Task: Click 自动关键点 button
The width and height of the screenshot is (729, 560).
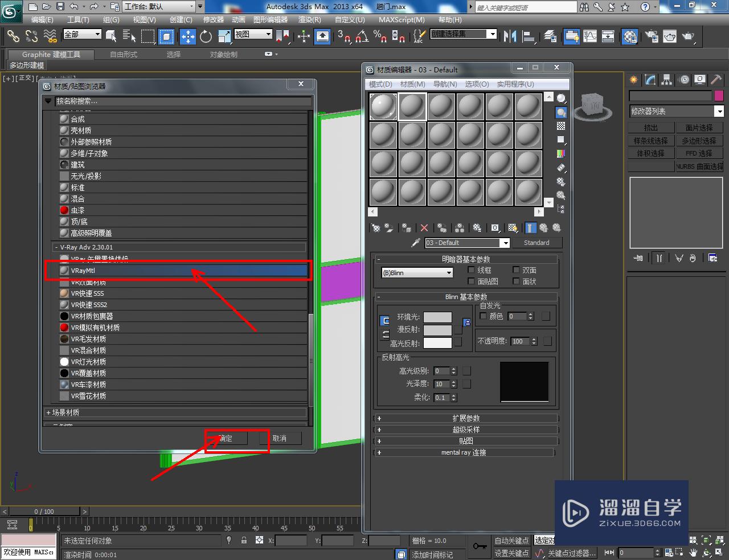Action: coord(511,541)
